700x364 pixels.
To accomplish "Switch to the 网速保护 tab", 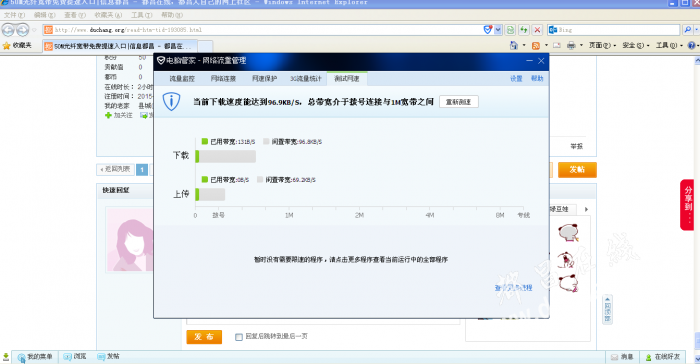I will point(264,79).
